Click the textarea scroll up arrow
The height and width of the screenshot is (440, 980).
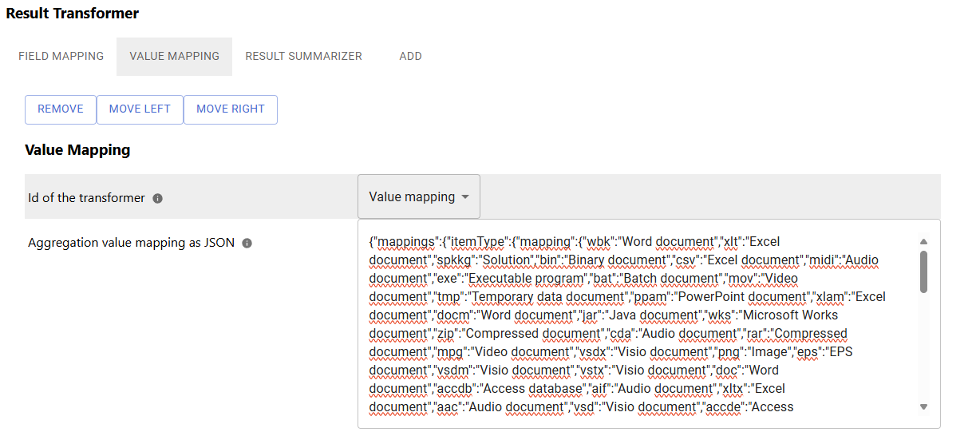point(923,241)
